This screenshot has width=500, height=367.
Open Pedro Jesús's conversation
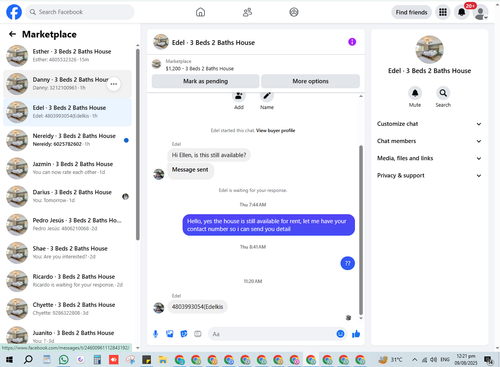tap(67, 225)
